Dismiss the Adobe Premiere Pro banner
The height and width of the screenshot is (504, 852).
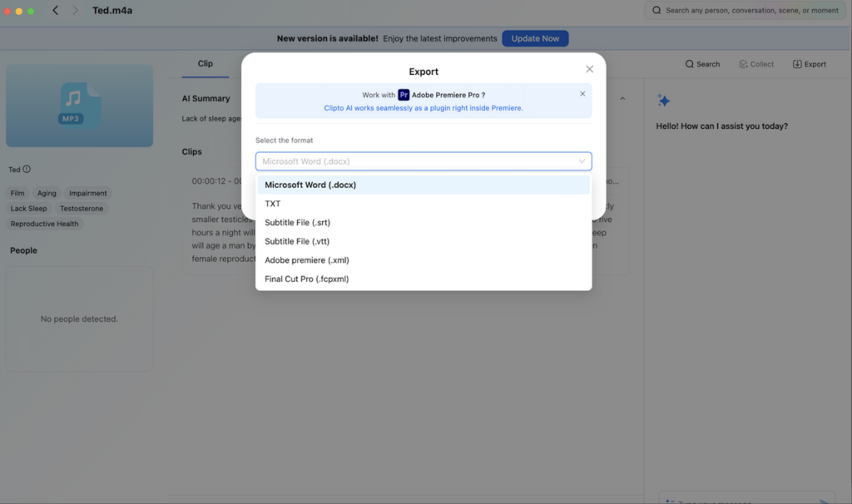tap(582, 94)
